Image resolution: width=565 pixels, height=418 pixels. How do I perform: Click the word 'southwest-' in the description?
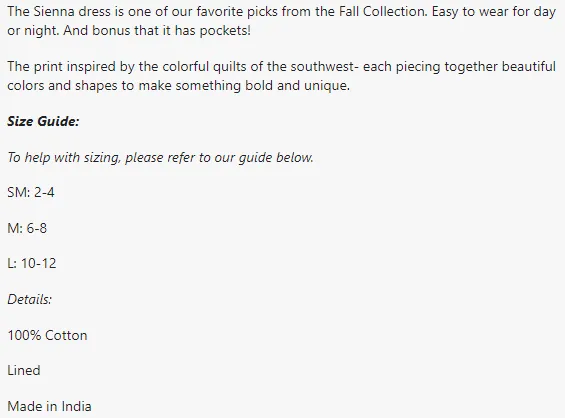pyautogui.click(x=325, y=67)
